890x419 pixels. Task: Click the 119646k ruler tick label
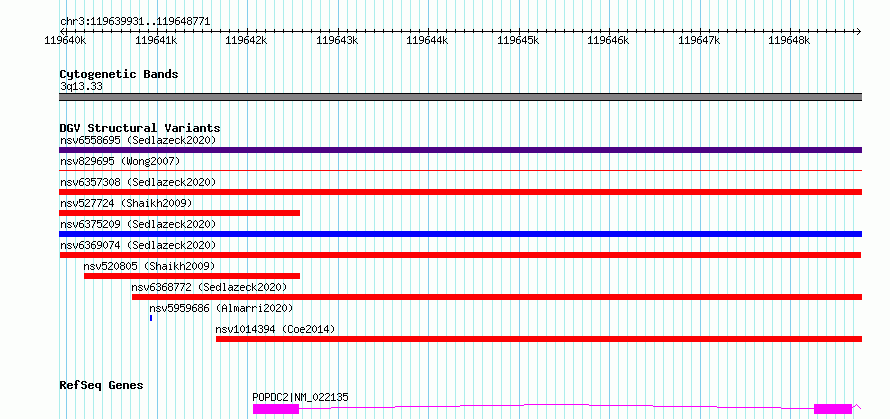[608, 40]
